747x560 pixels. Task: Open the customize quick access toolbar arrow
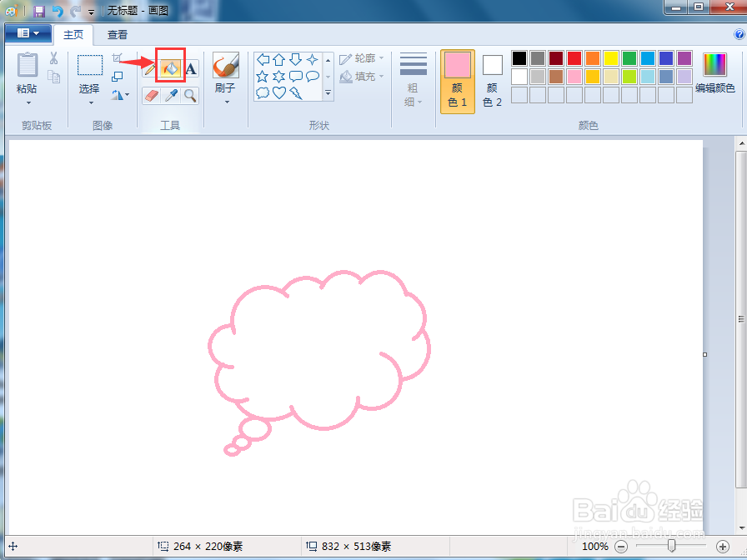tap(92, 12)
